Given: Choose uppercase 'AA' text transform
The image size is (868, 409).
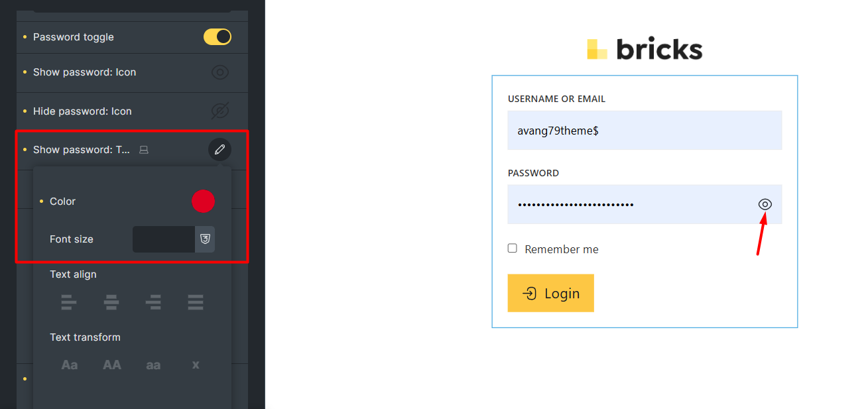Looking at the screenshot, I should click(111, 365).
